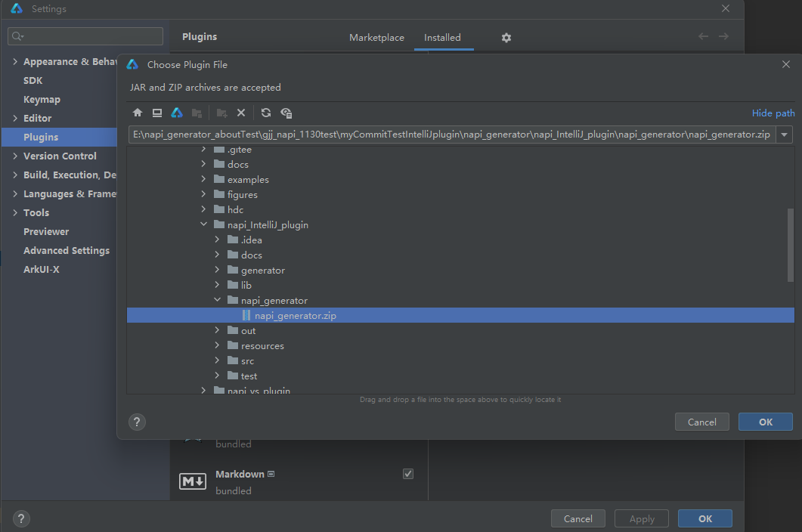This screenshot has height=532, width=802.
Task: Uncheck the Markdown plugin checkbox
Action: (x=408, y=474)
